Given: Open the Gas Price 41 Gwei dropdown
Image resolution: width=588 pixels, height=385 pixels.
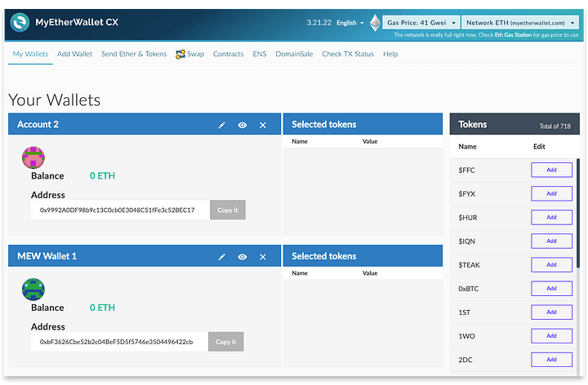Looking at the screenshot, I should pyautogui.click(x=421, y=23).
